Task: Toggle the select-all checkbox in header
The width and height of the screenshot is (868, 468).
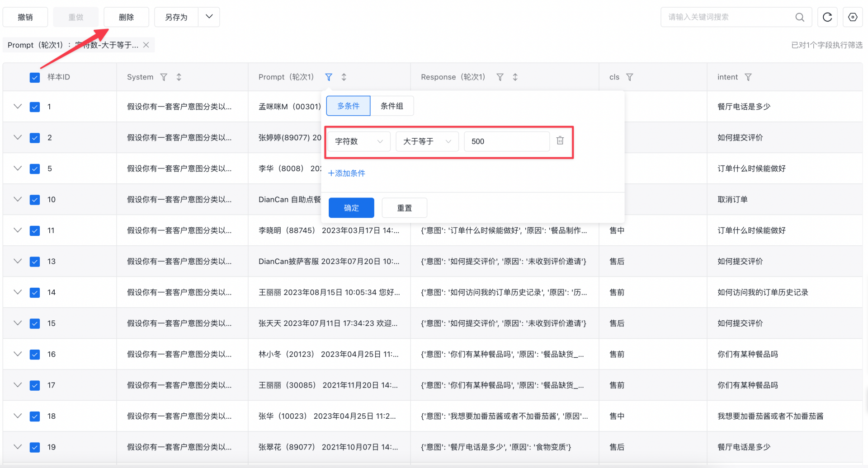Action: click(35, 78)
